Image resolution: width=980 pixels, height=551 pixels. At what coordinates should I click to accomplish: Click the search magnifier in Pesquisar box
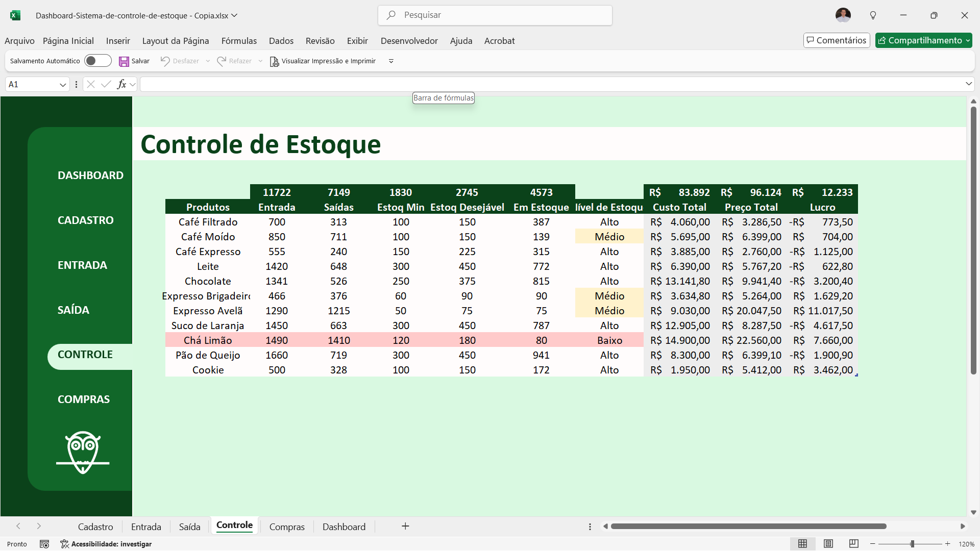pyautogui.click(x=391, y=15)
